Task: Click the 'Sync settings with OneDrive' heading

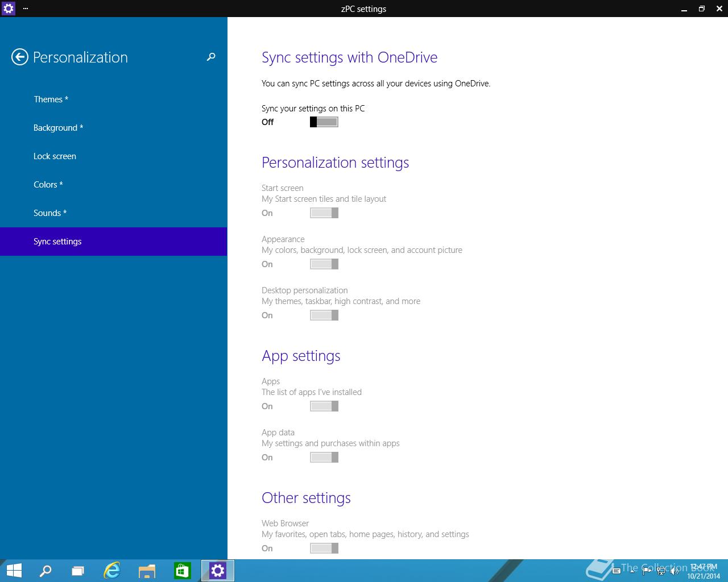Action: click(x=349, y=57)
